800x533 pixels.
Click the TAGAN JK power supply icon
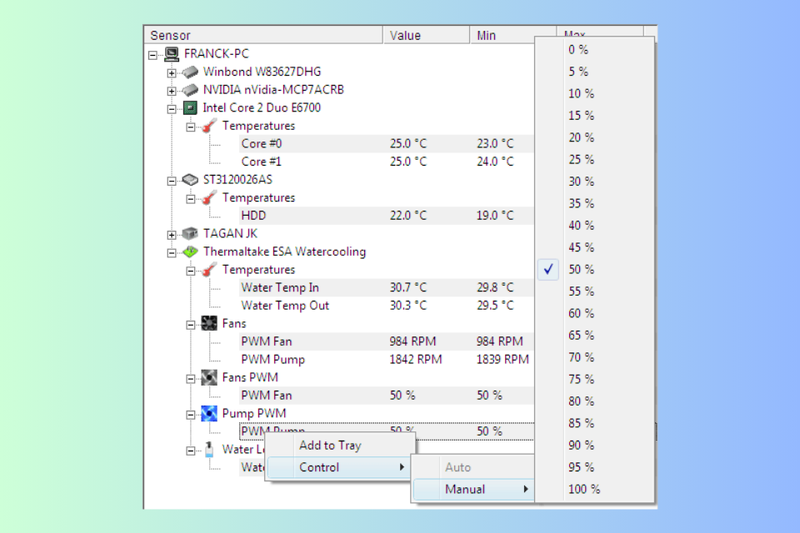pyautogui.click(x=190, y=234)
